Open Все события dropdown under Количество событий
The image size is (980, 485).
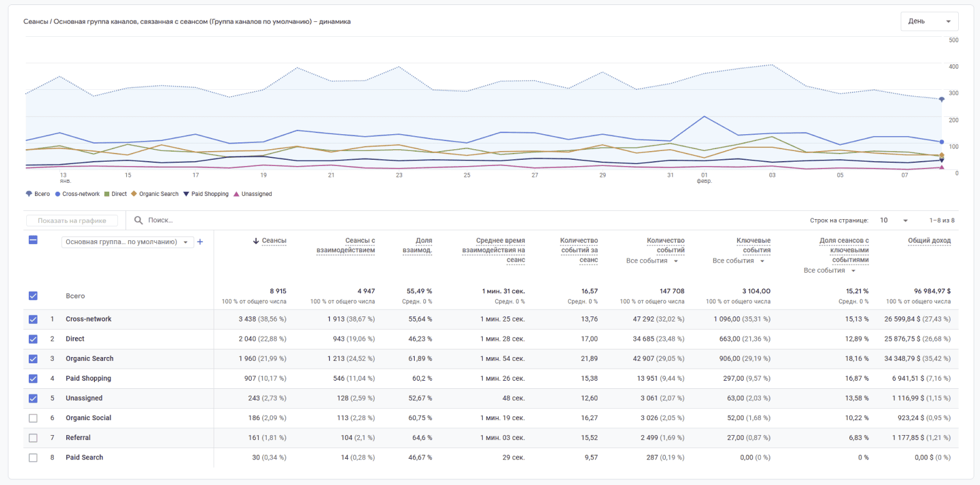tap(652, 261)
